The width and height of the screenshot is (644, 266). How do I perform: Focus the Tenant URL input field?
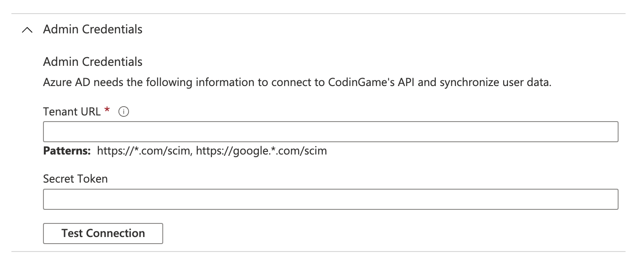pyautogui.click(x=330, y=132)
